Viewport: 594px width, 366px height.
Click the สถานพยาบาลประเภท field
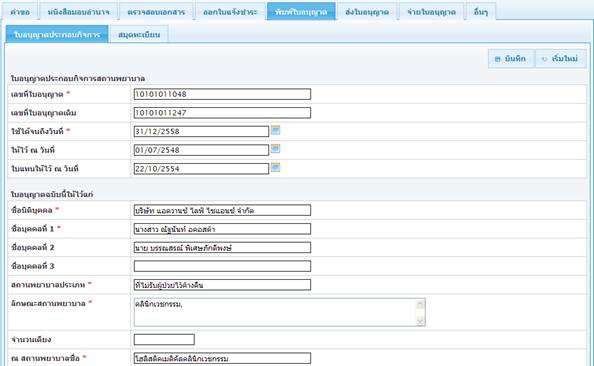tap(222, 285)
